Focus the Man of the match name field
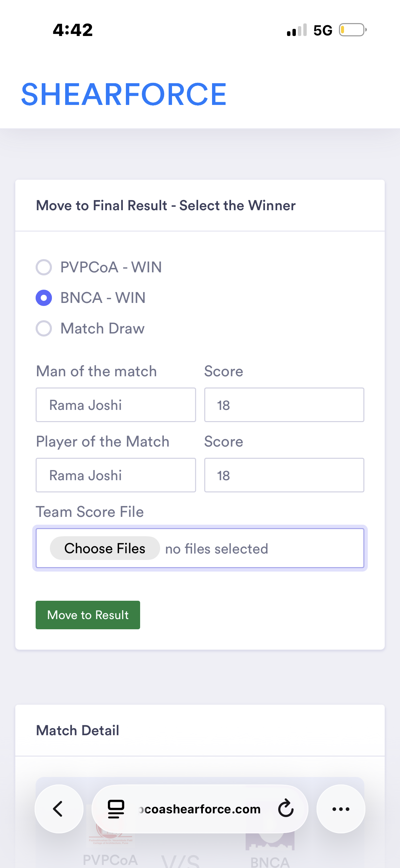This screenshot has width=400, height=868. point(116,405)
